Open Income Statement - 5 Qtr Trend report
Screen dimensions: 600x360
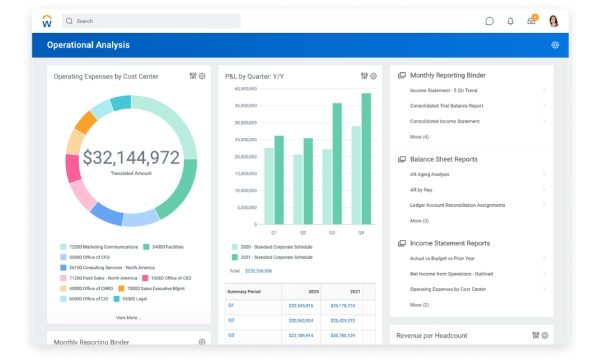[x=443, y=90]
